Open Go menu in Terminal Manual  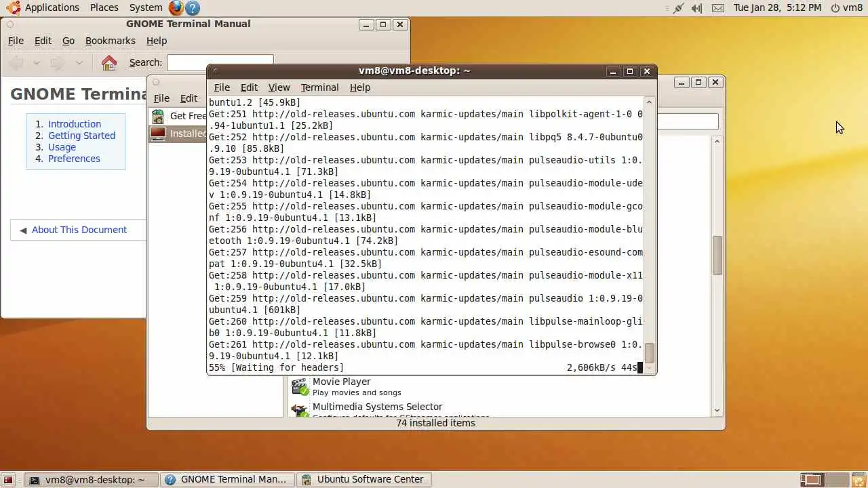pos(68,41)
